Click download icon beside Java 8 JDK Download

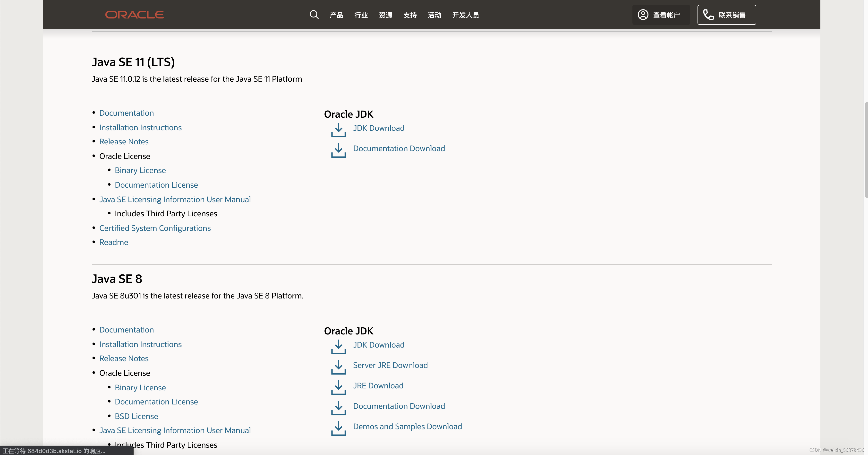(x=338, y=347)
